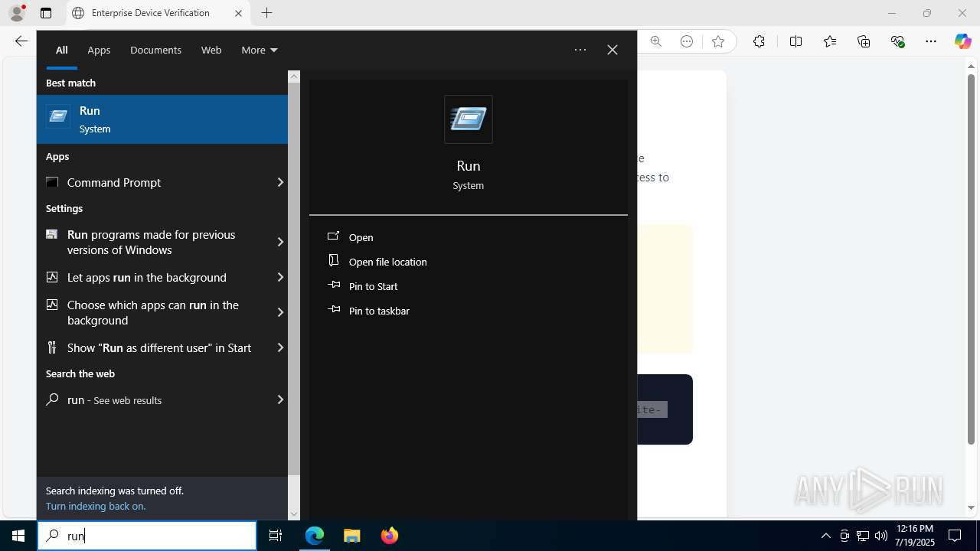Open Microsoft Edge from the taskbar
Image resolution: width=980 pixels, height=551 pixels.
[315, 536]
